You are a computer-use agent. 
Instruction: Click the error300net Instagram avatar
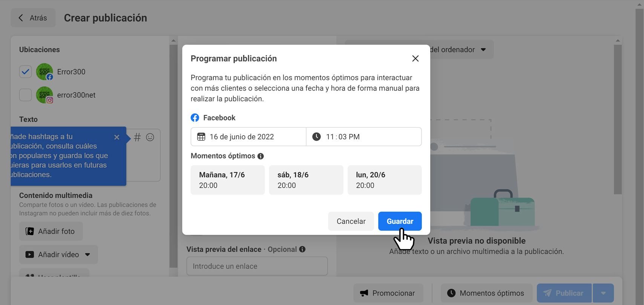pyautogui.click(x=44, y=95)
